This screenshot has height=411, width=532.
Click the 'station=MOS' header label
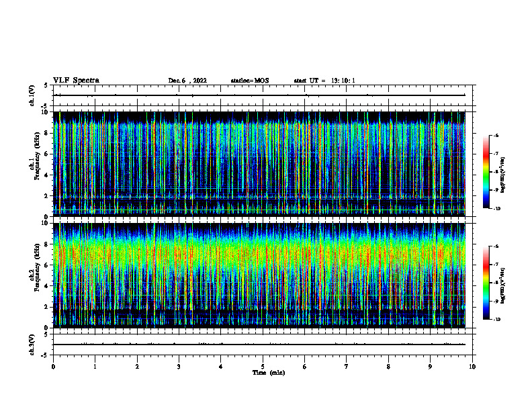point(250,81)
